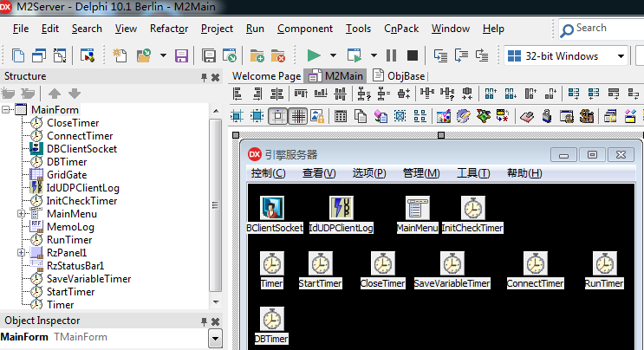This screenshot has height=350, width=644.
Task: Switch to the ObjBase tab
Action: pyautogui.click(x=400, y=76)
